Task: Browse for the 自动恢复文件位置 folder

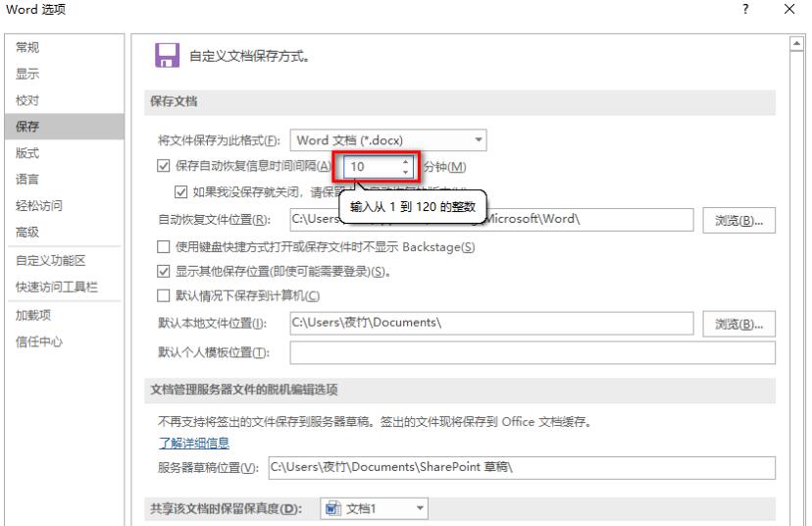Action: (739, 221)
